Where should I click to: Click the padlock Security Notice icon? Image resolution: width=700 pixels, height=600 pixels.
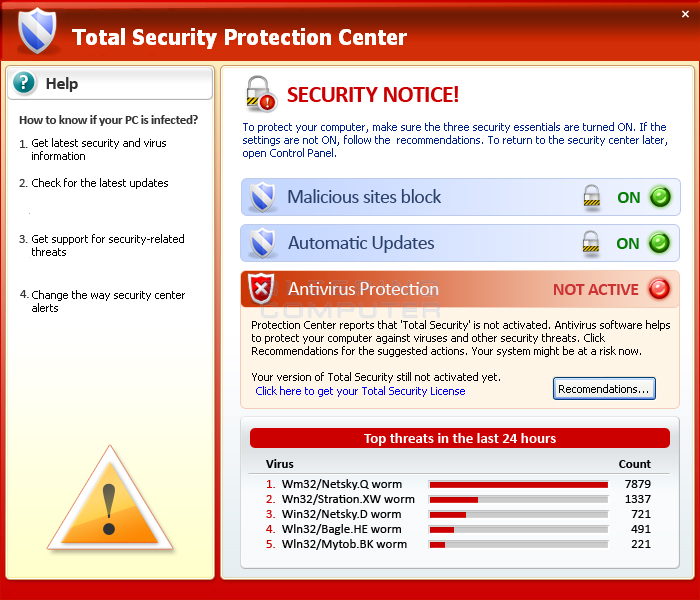(261, 94)
